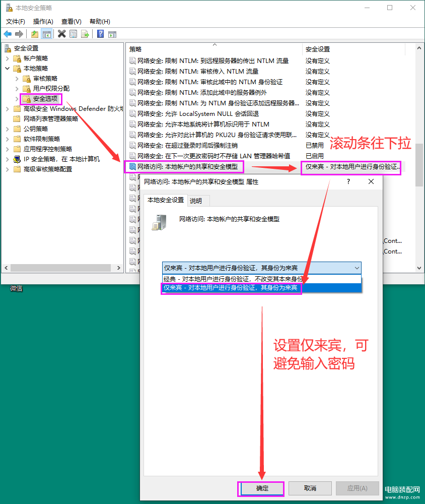The image size is (425, 504).
Task: Expand the 审核策略 tree node
Action: 17,79
